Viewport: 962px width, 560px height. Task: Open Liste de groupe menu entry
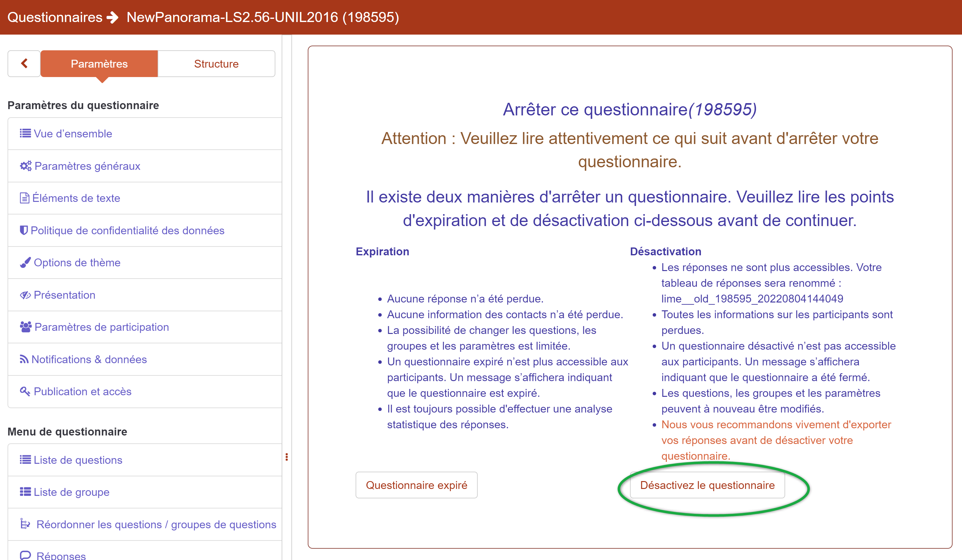[x=71, y=492]
